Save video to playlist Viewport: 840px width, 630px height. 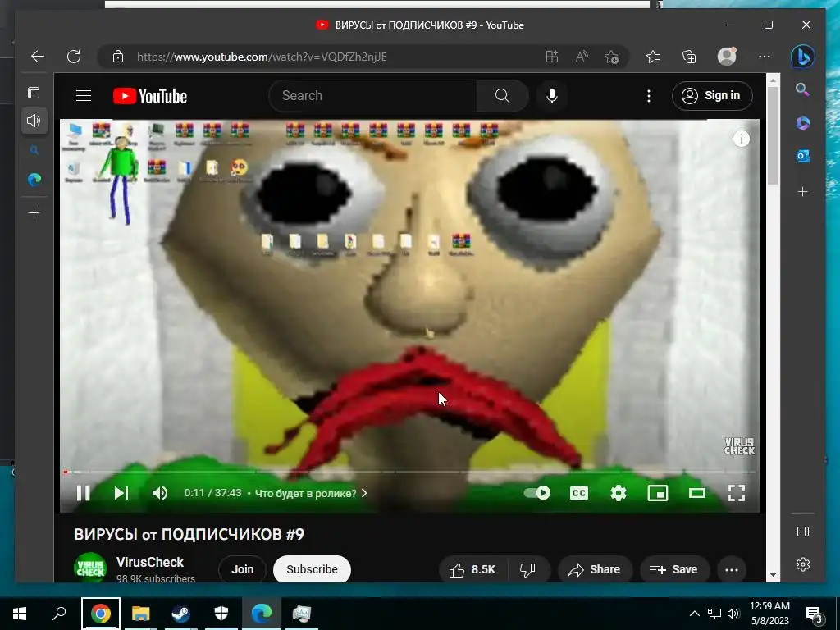(x=674, y=569)
